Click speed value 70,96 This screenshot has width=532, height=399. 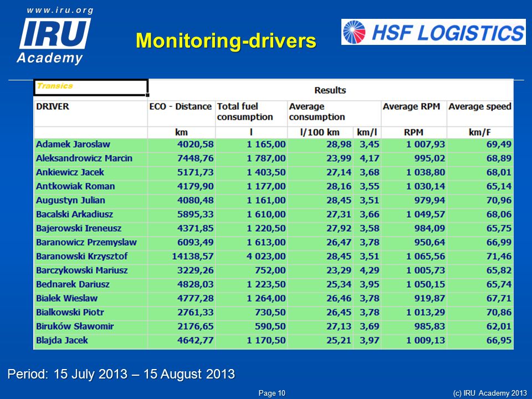click(499, 200)
